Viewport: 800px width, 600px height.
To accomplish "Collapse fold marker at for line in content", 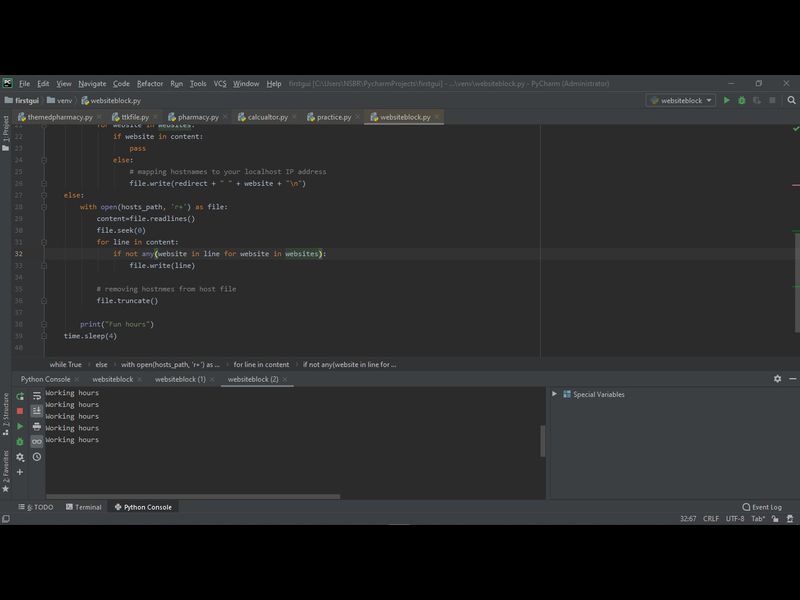I will (x=44, y=242).
